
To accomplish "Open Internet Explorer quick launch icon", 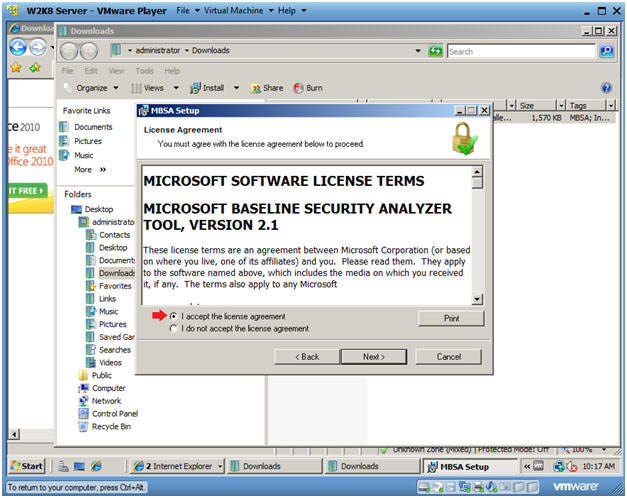I will [x=96, y=466].
